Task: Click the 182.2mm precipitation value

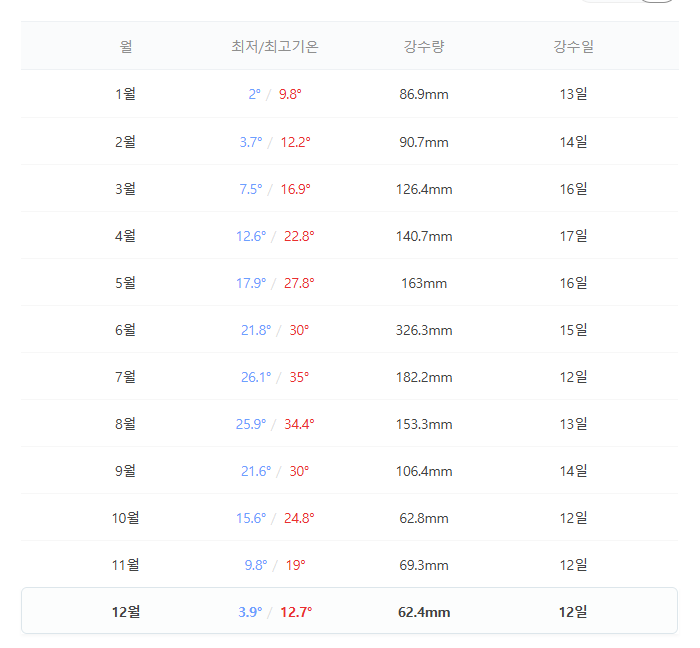Action: [424, 377]
